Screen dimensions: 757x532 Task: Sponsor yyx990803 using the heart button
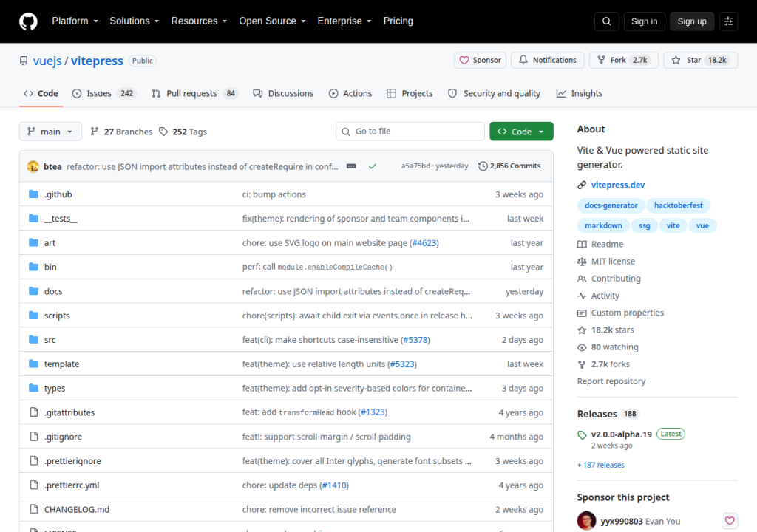point(730,520)
